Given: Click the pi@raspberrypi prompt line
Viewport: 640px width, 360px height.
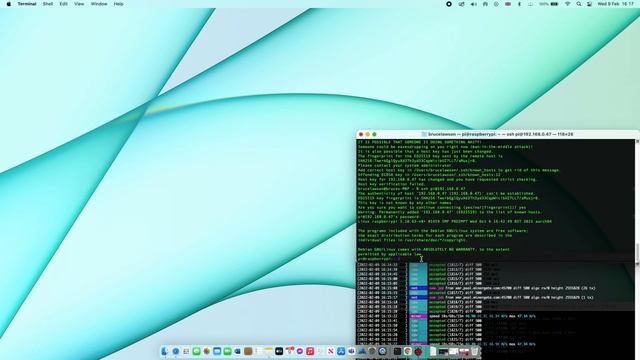Looking at the screenshot, I should pos(378,259).
